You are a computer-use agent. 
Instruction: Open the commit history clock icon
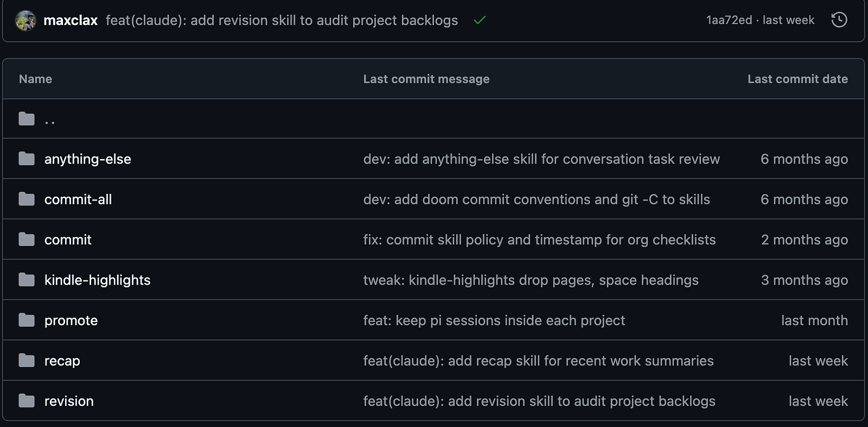coord(839,20)
